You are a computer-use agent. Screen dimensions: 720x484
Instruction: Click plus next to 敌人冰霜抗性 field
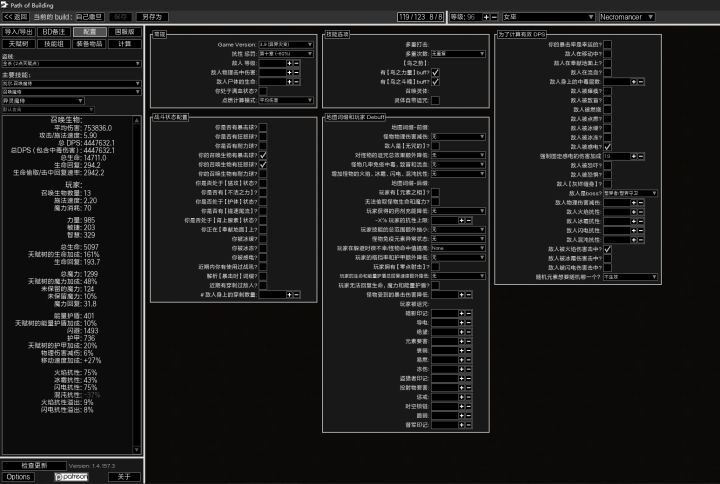point(634,221)
